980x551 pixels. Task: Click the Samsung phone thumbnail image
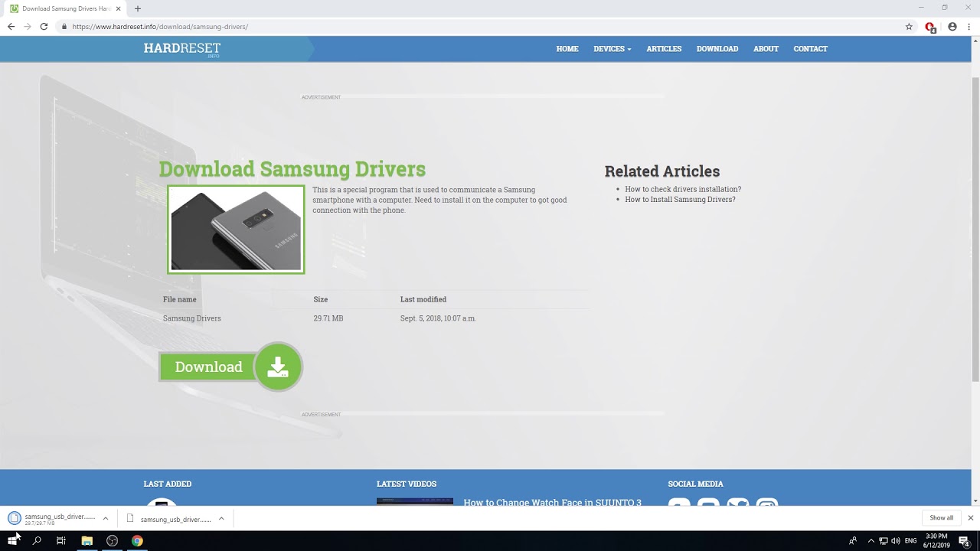236,230
